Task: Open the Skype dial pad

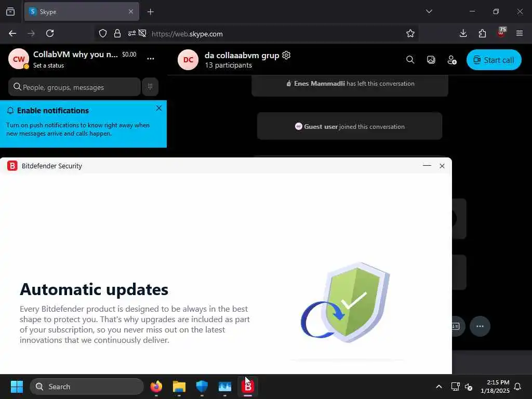Action: (150, 87)
